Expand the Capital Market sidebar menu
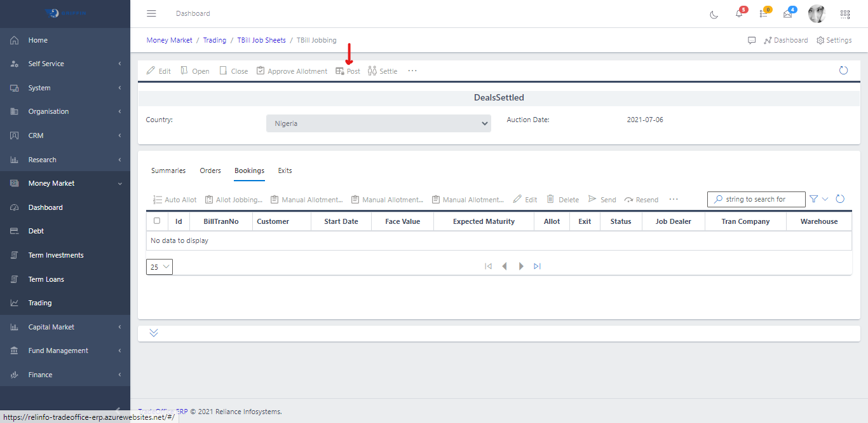The height and width of the screenshot is (423, 868). pyautogui.click(x=65, y=327)
